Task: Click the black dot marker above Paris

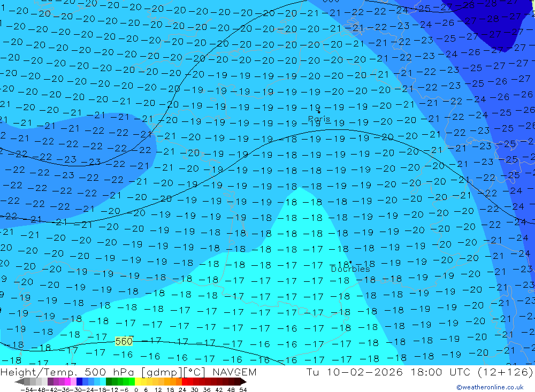Action: point(319,112)
